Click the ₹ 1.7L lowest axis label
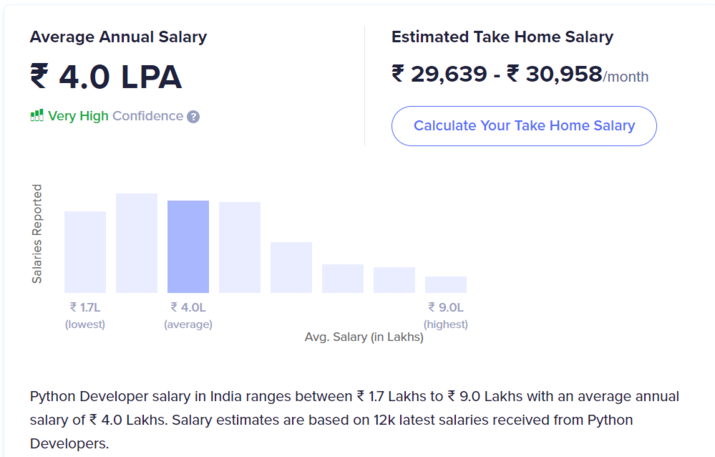Viewport: 715px width, 457px height. click(x=85, y=308)
